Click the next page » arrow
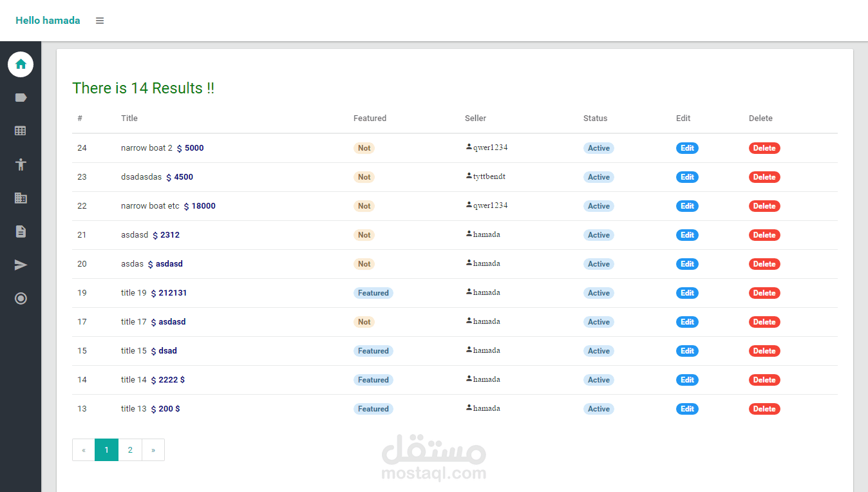 coord(153,450)
